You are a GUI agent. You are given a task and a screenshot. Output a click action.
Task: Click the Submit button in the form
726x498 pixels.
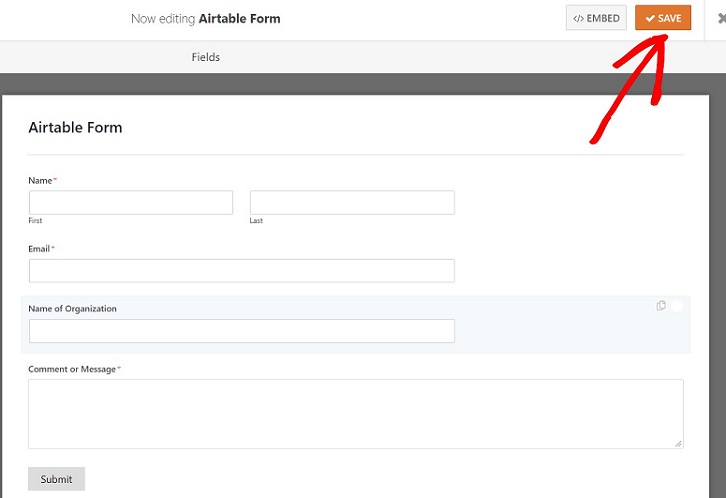[56, 479]
